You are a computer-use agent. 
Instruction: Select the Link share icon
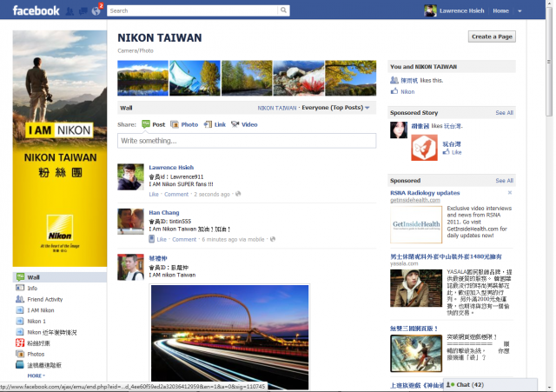208,124
